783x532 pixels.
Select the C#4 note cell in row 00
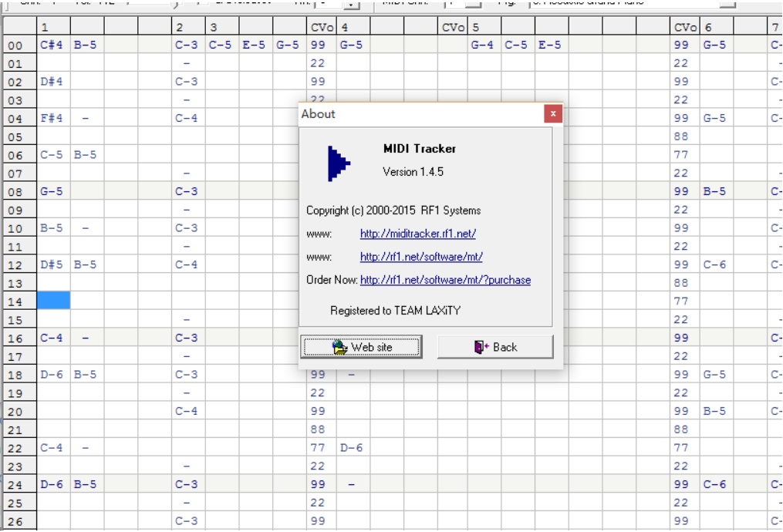click(52, 44)
